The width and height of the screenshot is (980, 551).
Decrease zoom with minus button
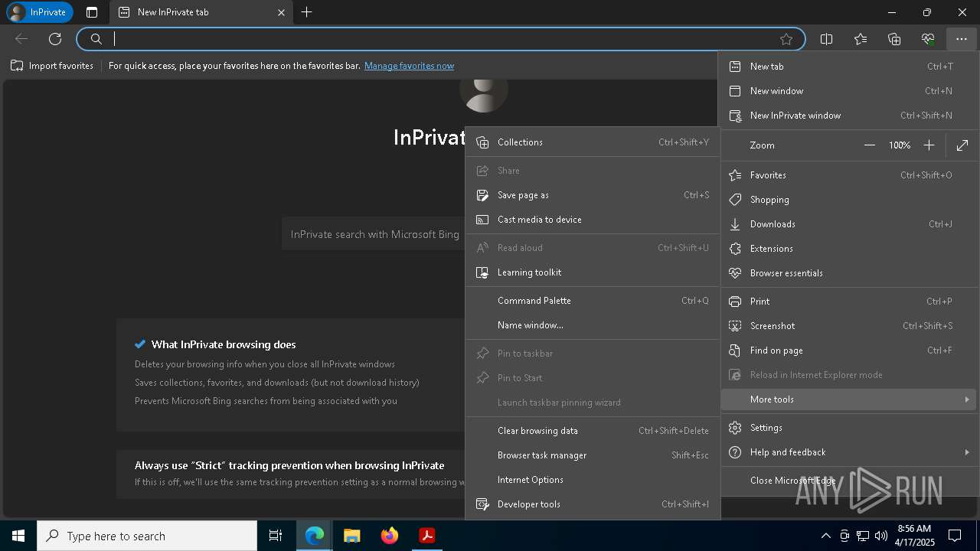870,145
